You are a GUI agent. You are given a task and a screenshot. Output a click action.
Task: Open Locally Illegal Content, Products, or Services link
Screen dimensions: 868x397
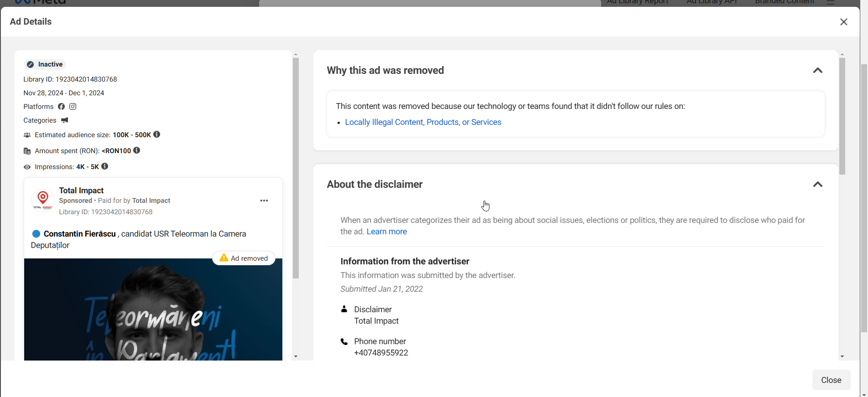423,122
